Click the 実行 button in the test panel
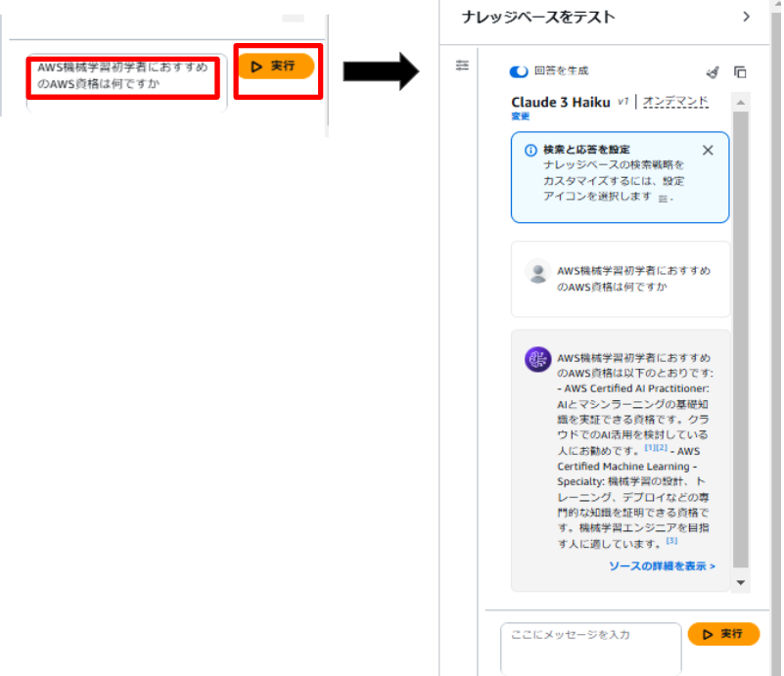Screen dimensions: 784x676 (723, 634)
